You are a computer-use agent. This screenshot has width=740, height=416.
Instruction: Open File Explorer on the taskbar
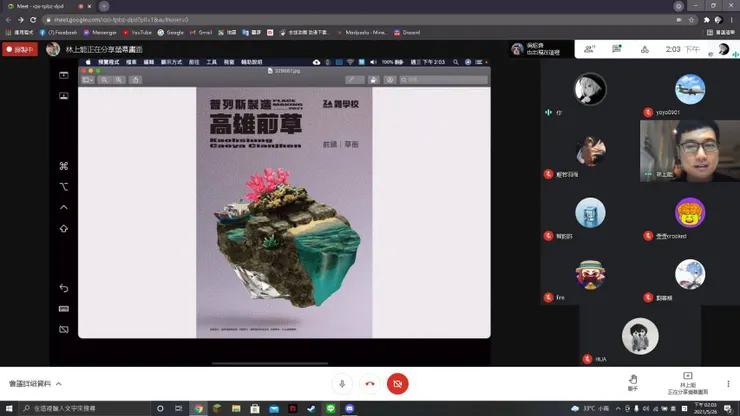pyautogui.click(x=236, y=408)
